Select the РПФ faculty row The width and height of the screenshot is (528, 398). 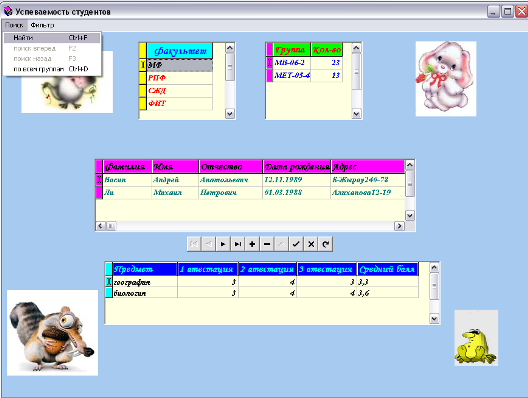click(x=179, y=78)
